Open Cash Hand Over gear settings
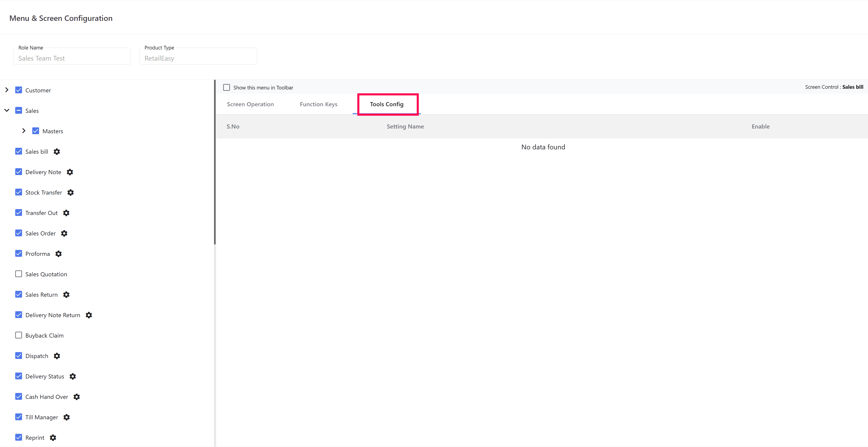 (x=77, y=397)
